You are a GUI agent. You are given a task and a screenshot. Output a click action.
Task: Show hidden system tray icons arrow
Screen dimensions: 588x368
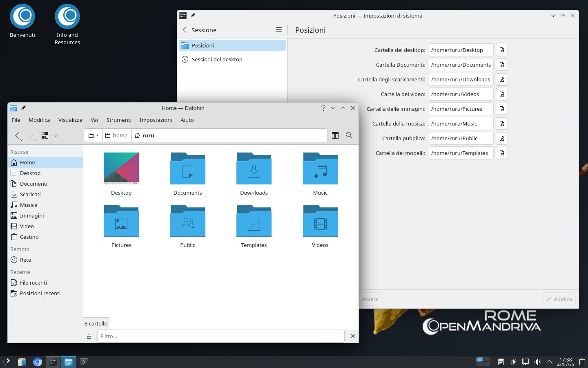(549, 362)
